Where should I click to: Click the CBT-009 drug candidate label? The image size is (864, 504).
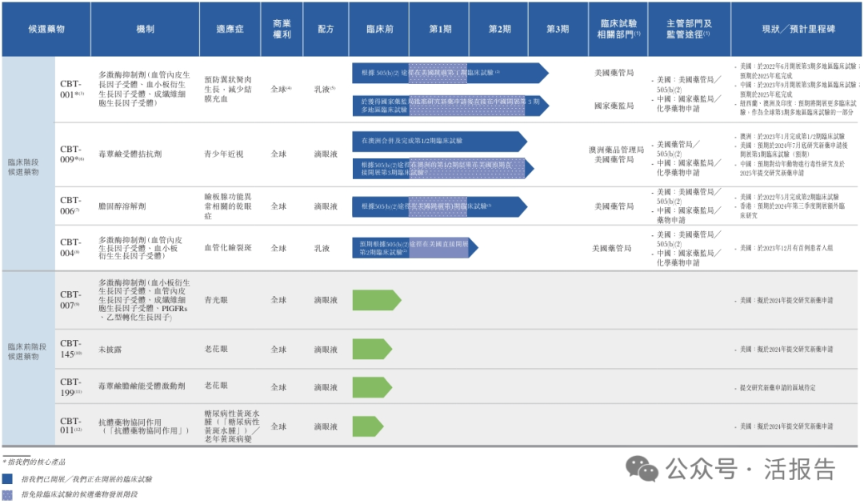(x=71, y=154)
